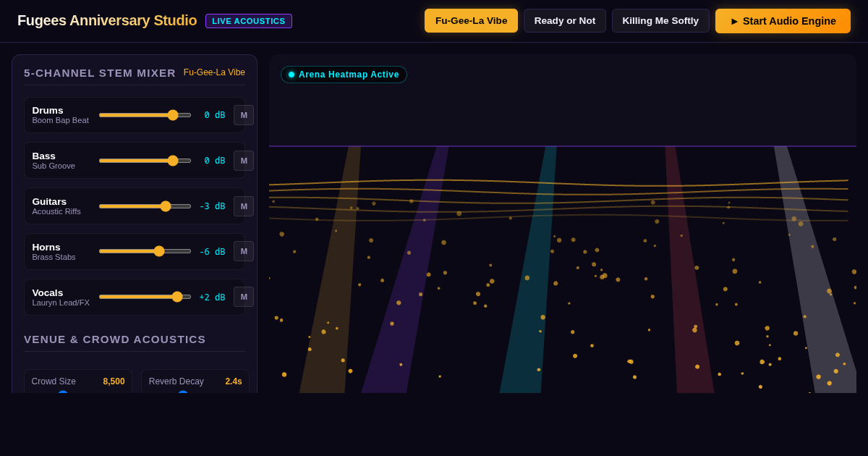Click the 5-Channel Stem Mixer heading
Image resolution: width=868 pixels, height=456 pixels.
[100, 72]
